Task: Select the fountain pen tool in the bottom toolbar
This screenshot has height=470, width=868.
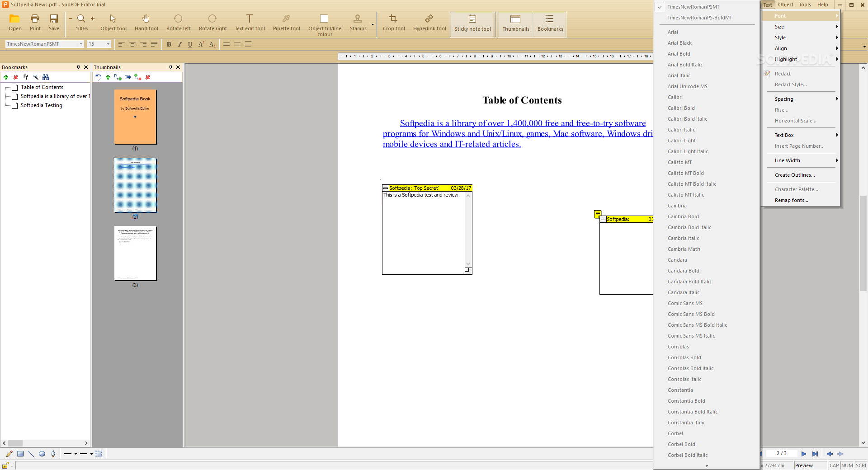Action: click(x=53, y=454)
